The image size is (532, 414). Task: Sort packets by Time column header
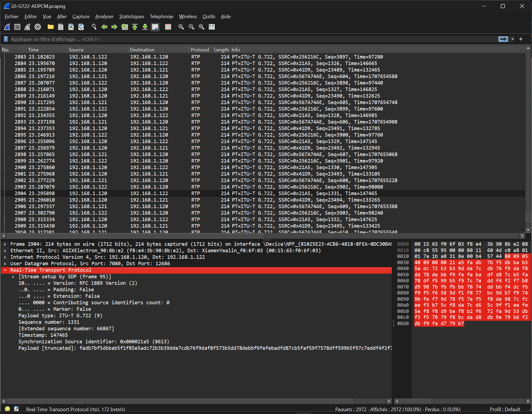[47, 50]
